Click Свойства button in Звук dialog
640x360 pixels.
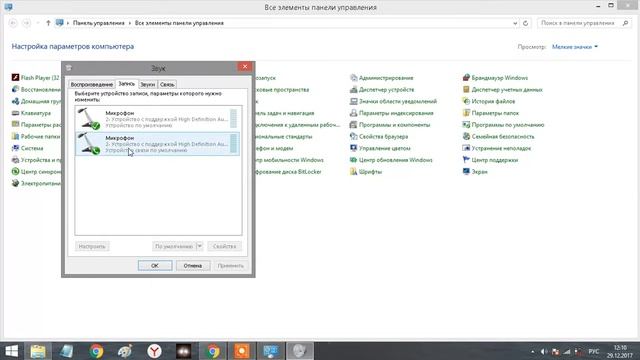[224, 247]
